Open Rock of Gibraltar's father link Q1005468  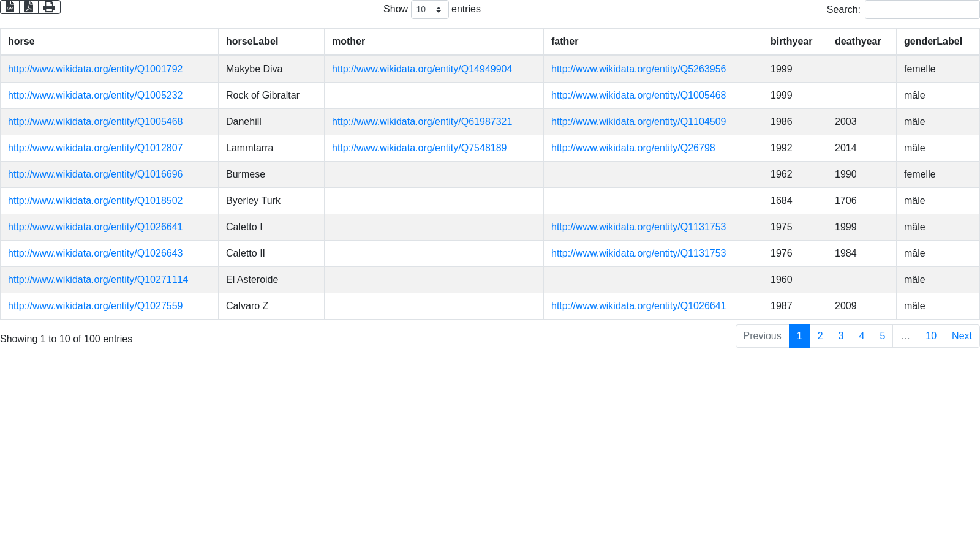[638, 96]
